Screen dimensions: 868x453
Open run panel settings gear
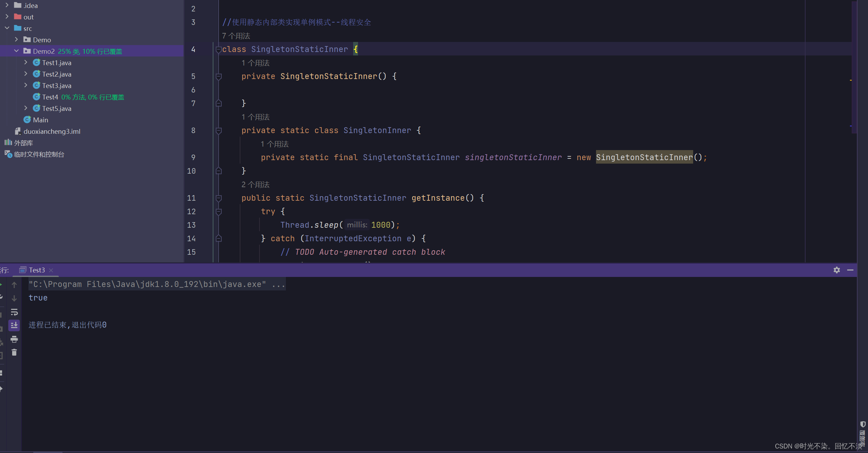click(x=836, y=270)
